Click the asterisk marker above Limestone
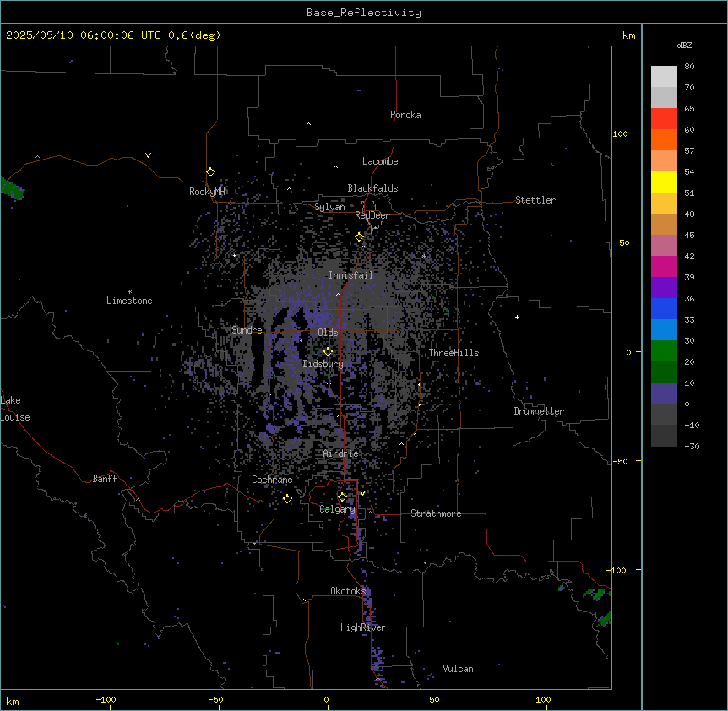This screenshot has width=728, height=711. [x=129, y=292]
